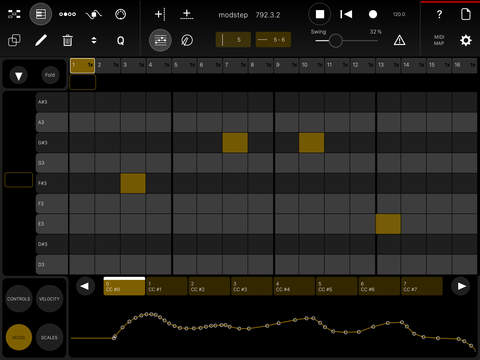Tap the previous CC page arrow
This screenshot has height=360, width=480.
point(85,286)
